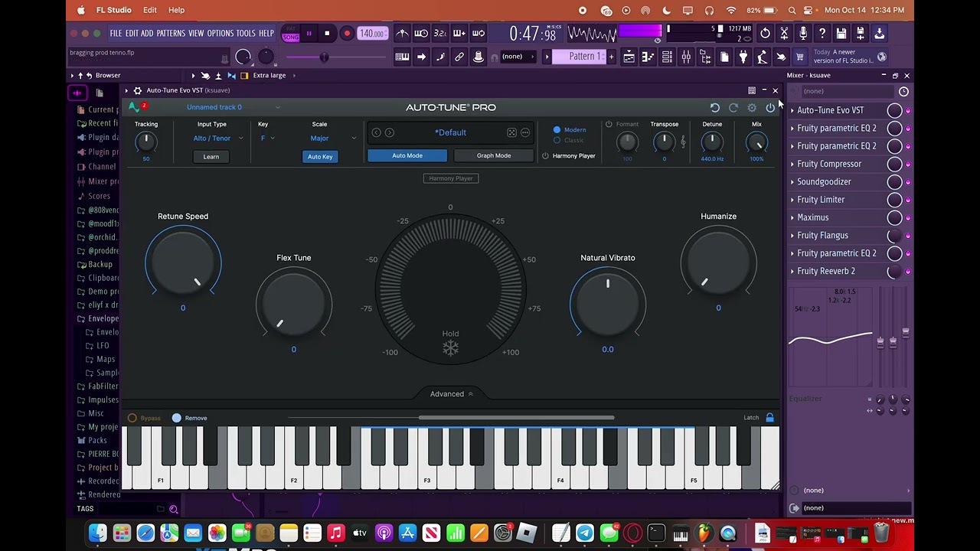The width and height of the screenshot is (980, 551).
Task: Open the VIEW menu
Action: 196,34
